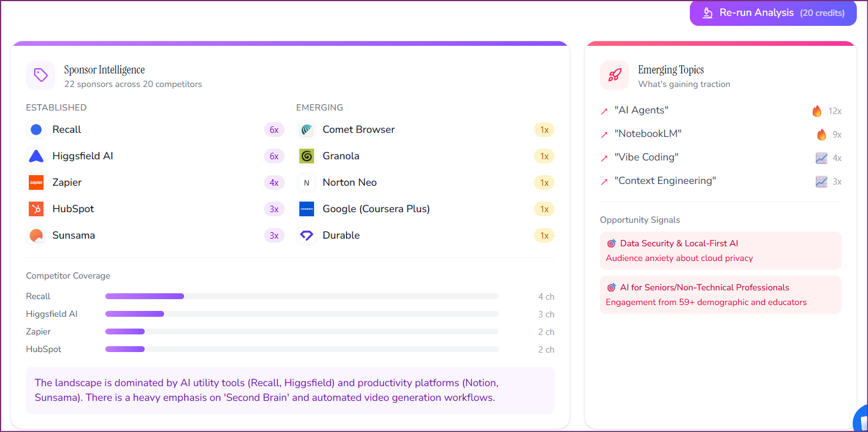This screenshot has width=868, height=432.
Task: Open the Comet Browser sponsor icon
Action: click(306, 129)
